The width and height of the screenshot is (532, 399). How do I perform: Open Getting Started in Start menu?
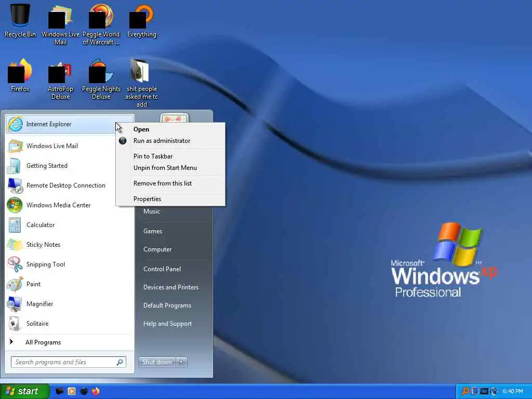pos(69,166)
